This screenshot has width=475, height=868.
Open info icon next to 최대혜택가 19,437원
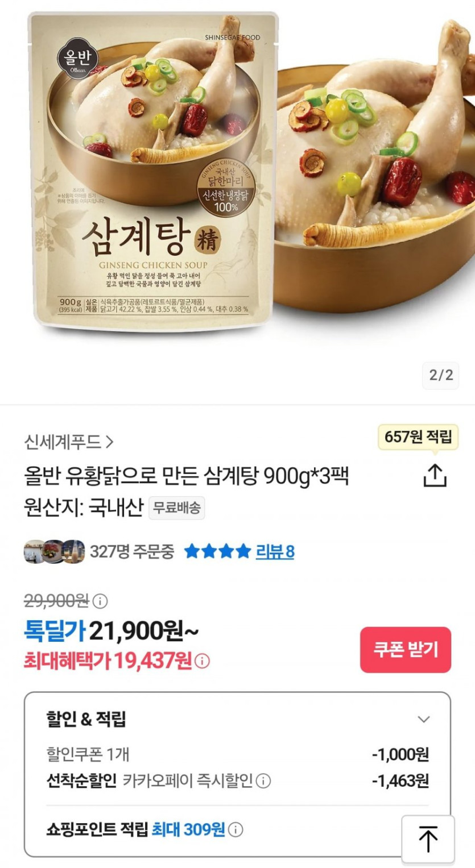[x=203, y=661]
